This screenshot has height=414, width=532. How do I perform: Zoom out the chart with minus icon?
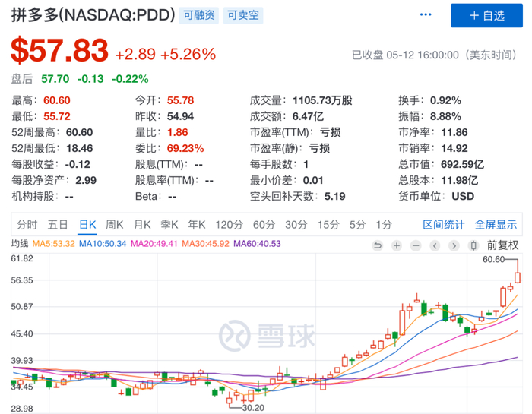[416, 245]
